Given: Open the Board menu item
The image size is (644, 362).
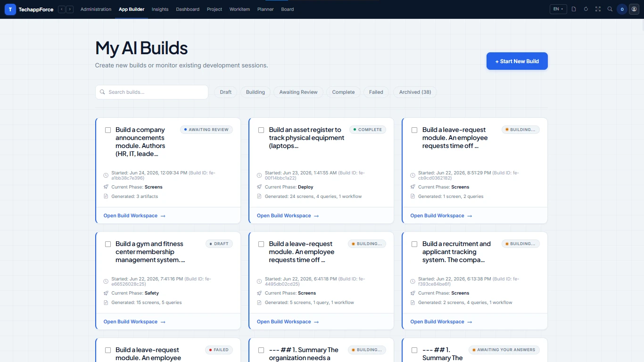Looking at the screenshot, I should 288,9.
